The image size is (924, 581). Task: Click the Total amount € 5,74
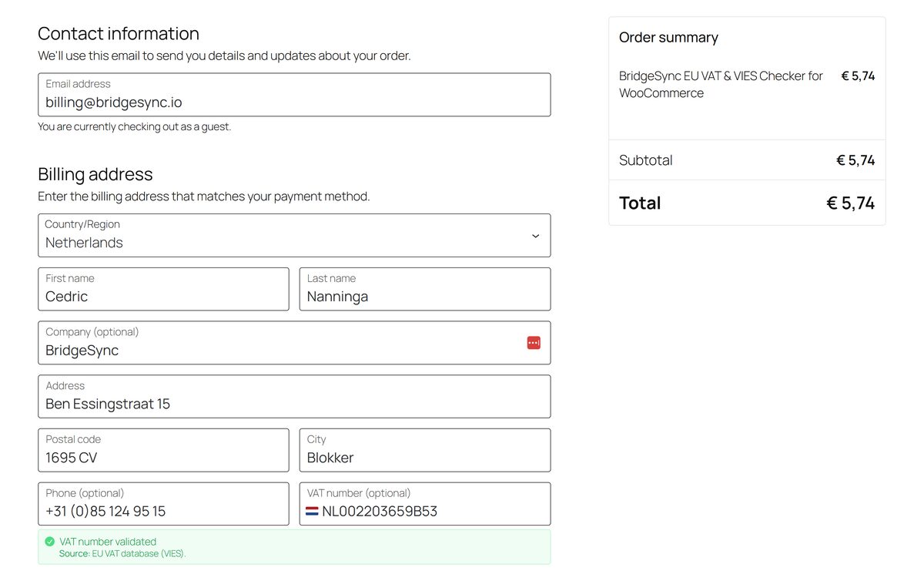pos(850,203)
